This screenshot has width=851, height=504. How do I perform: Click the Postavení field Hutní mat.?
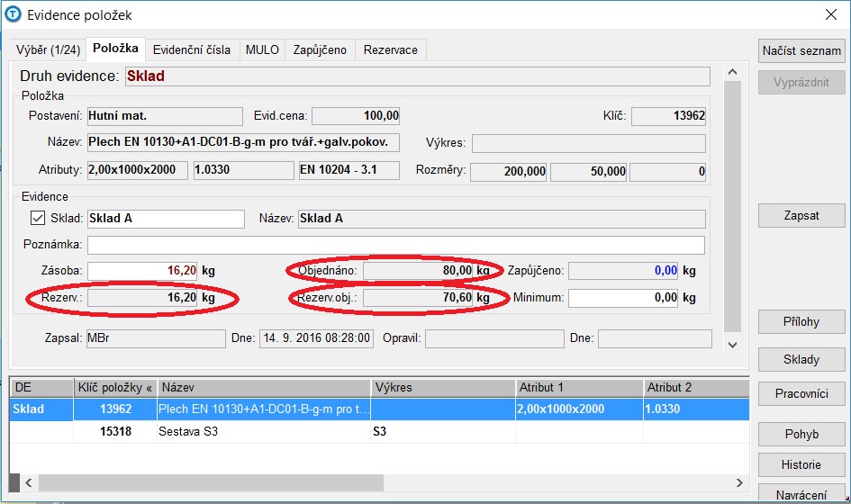(x=165, y=116)
